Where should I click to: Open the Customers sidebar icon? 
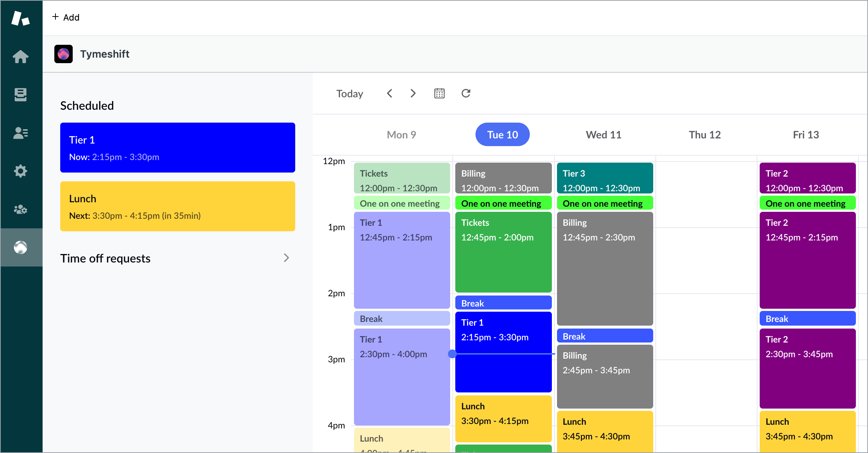click(x=21, y=133)
